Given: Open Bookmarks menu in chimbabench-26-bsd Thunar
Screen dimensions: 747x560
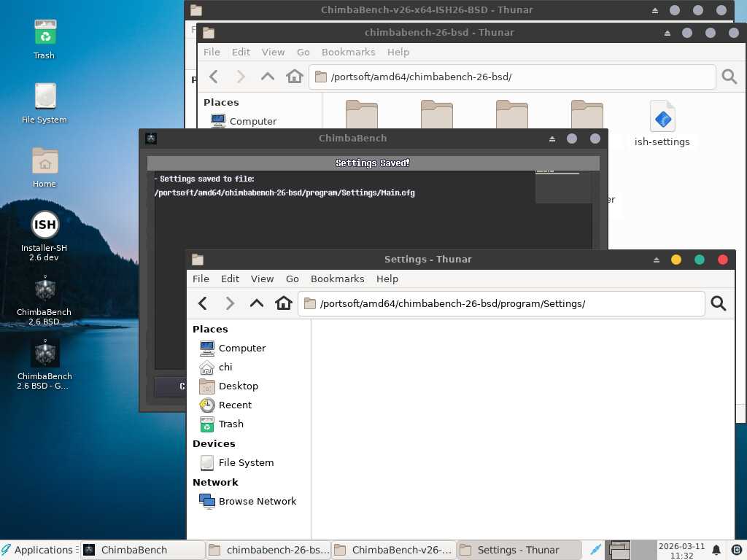Looking at the screenshot, I should [x=348, y=52].
